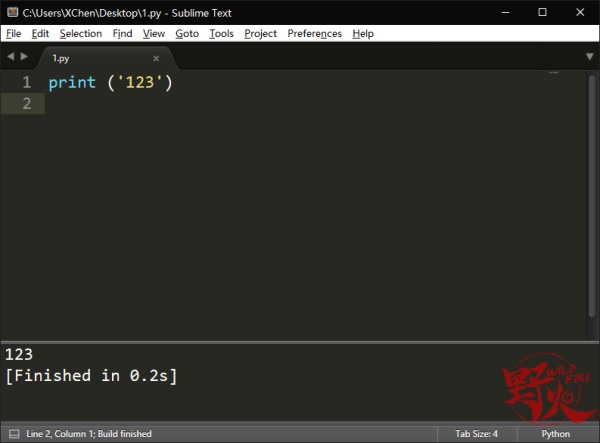Maximize the Sublime Text window
600x443 pixels.
pyautogui.click(x=542, y=13)
